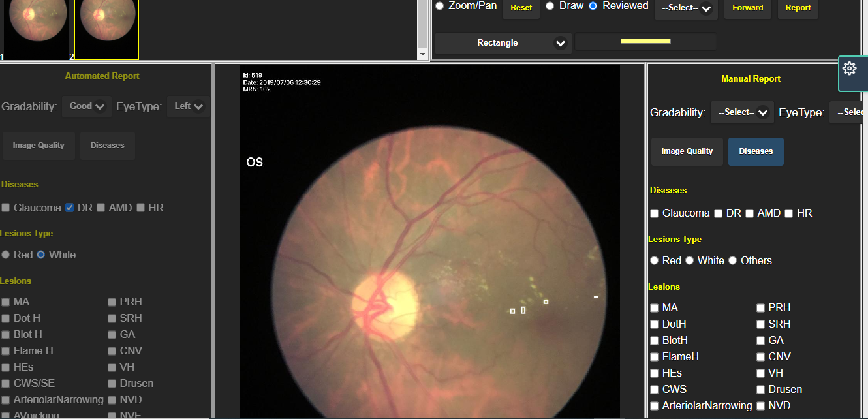
Task: Click the Reset button
Action: pyautogui.click(x=521, y=8)
